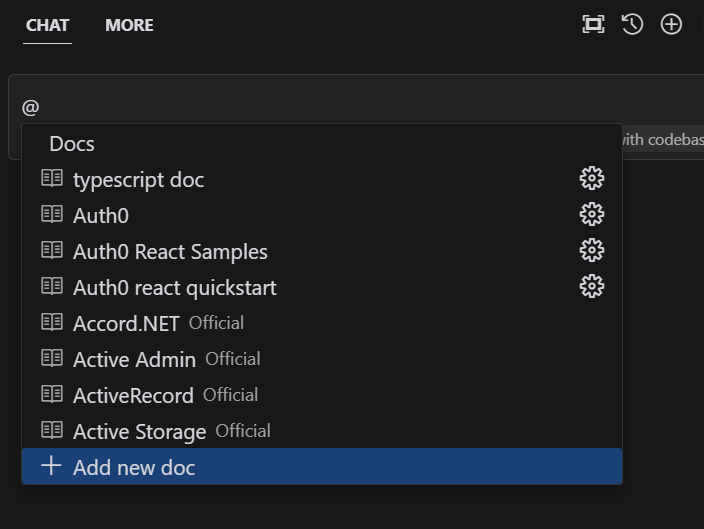Select ActiveRecord official doc

322,395
